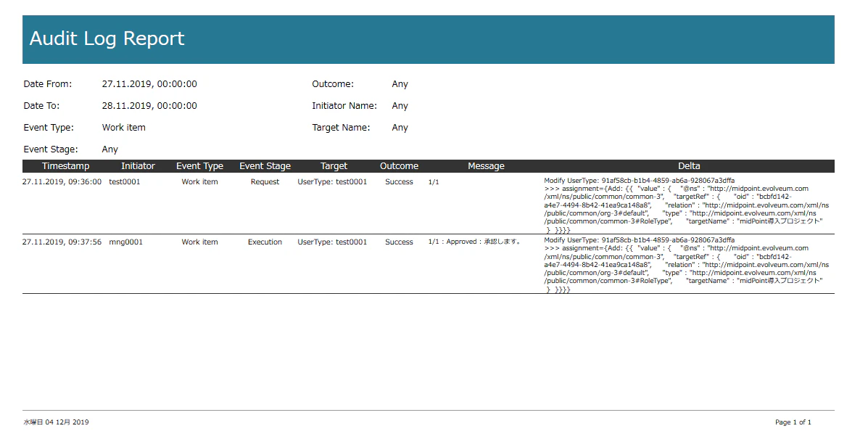The width and height of the screenshot is (868, 439).
Task: Click the "Message" column header
Action: (486, 166)
